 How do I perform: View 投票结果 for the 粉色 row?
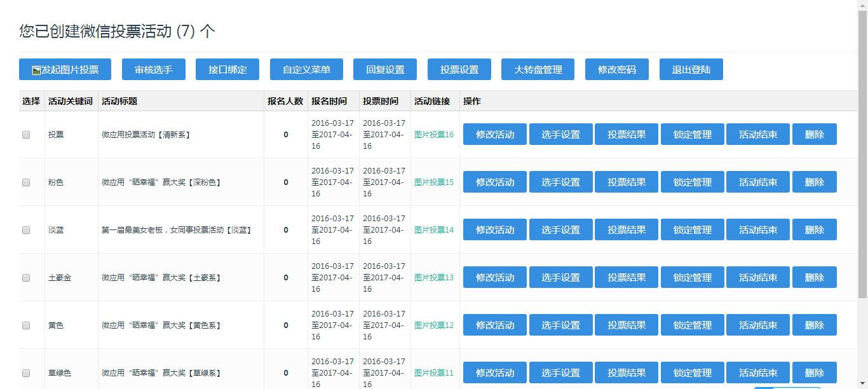tap(627, 182)
